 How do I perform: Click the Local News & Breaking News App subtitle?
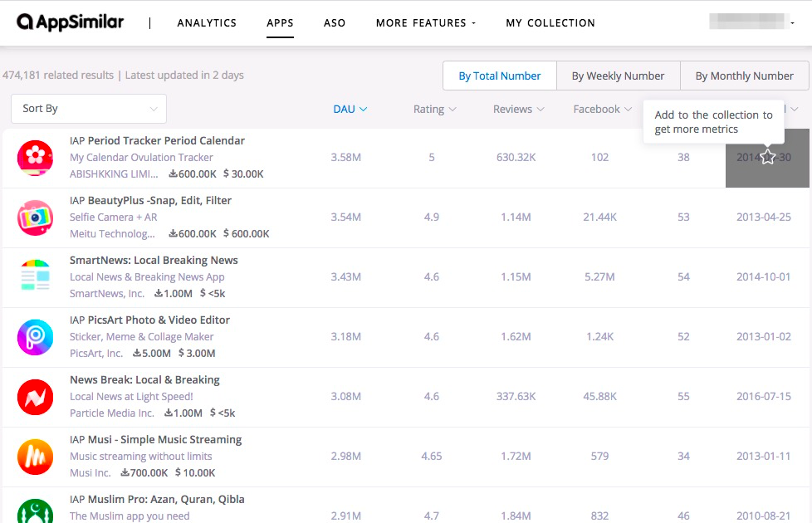[147, 277]
